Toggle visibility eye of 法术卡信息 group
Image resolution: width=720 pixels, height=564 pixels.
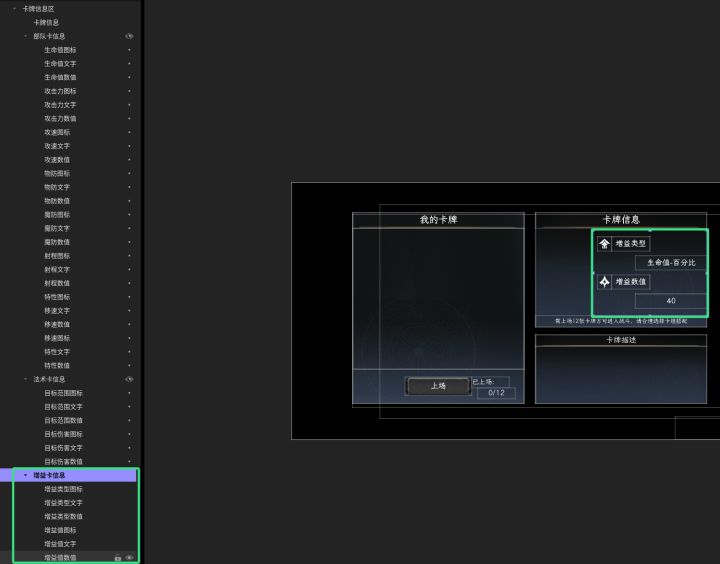click(129, 379)
